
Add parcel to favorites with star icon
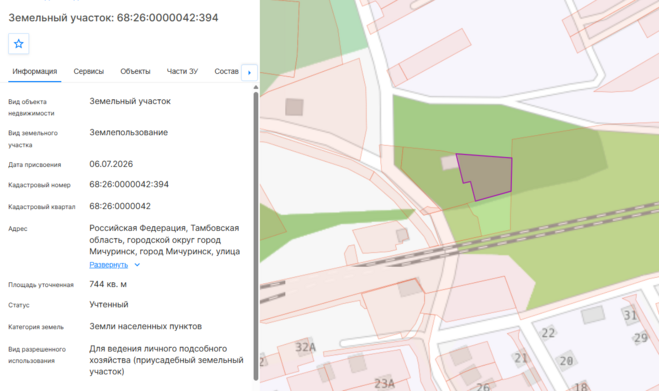click(18, 44)
